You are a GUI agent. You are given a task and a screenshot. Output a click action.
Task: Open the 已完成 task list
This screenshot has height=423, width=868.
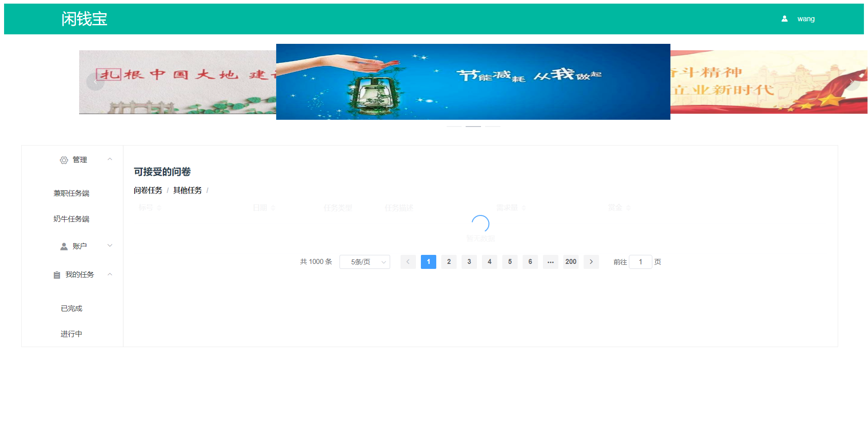[x=71, y=308]
